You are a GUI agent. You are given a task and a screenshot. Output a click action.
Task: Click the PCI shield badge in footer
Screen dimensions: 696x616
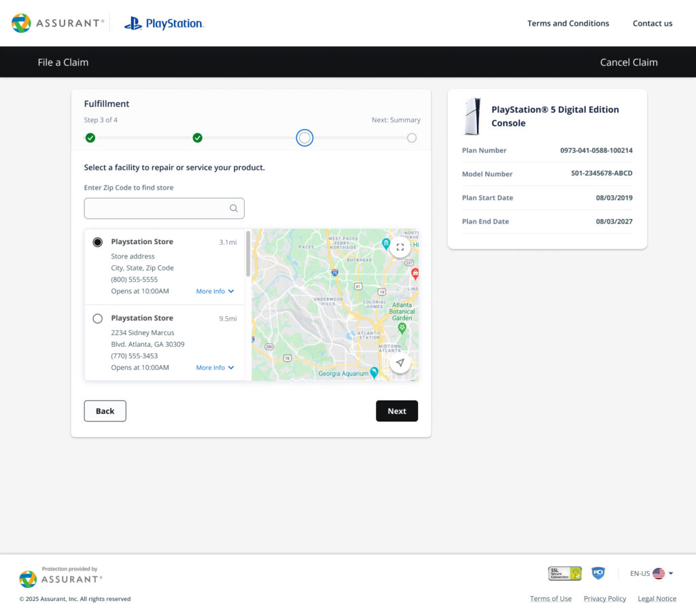(x=598, y=573)
